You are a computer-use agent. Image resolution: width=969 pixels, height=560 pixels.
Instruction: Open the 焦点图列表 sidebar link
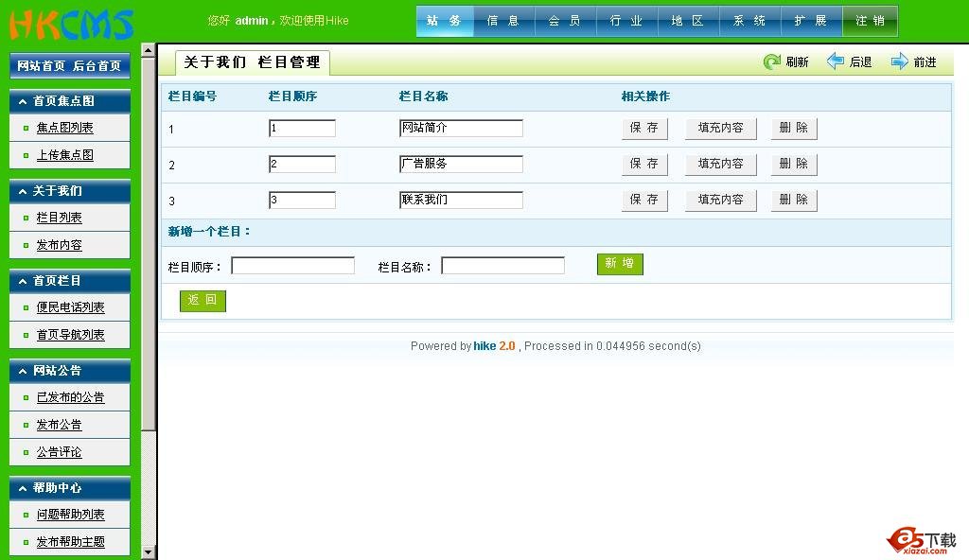64,129
